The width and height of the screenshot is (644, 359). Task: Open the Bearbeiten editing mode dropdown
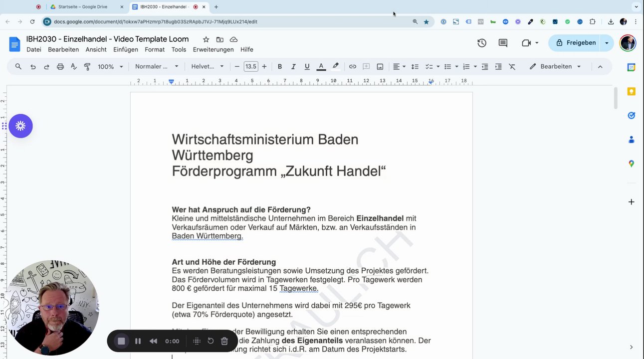tap(555, 66)
